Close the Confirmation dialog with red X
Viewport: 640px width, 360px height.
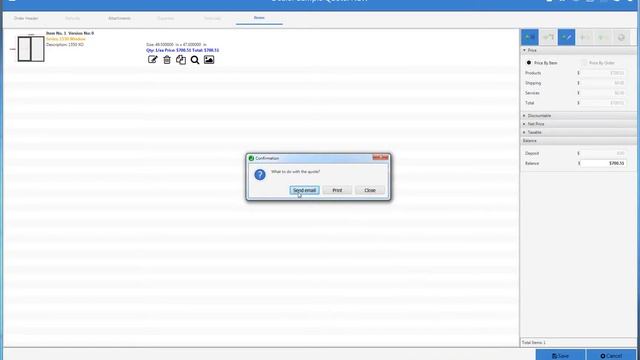coord(380,158)
